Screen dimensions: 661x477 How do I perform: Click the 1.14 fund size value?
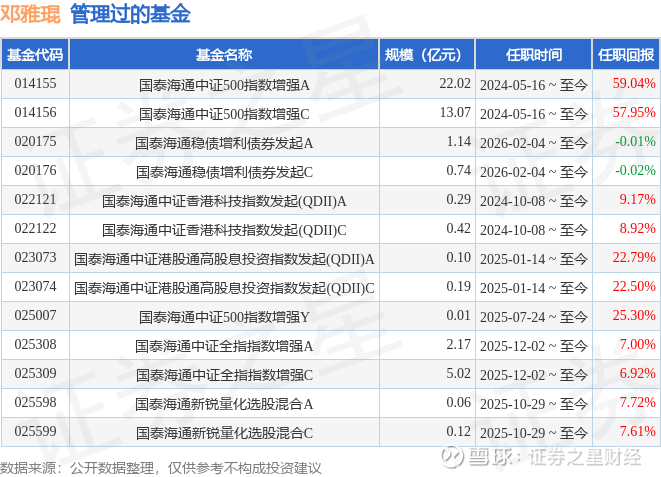tap(459, 142)
